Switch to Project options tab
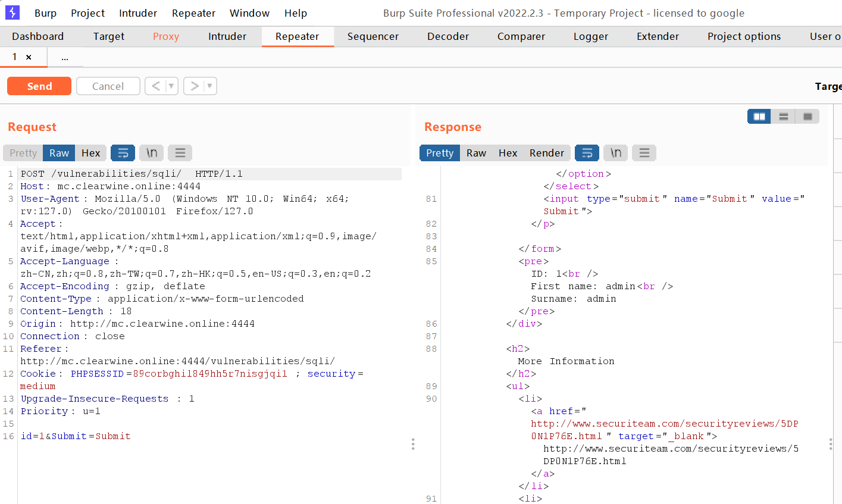Viewport: 842px width, 504px height. tap(744, 36)
